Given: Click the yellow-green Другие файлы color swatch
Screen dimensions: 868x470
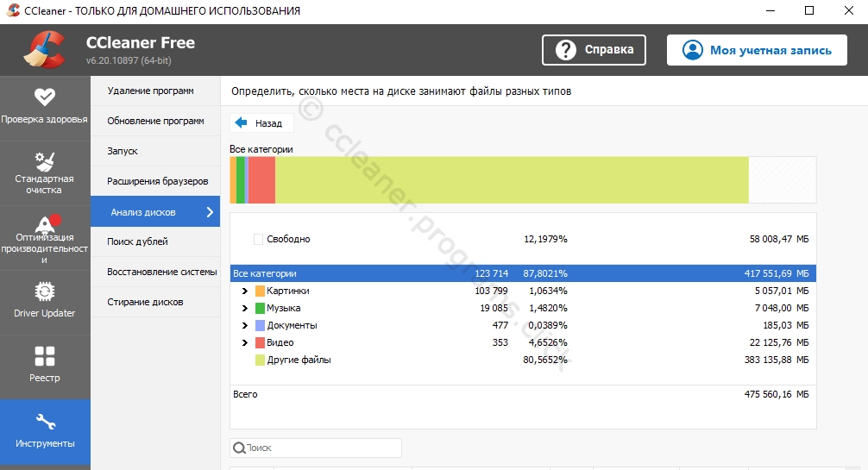Looking at the screenshot, I should [x=260, y=360].
